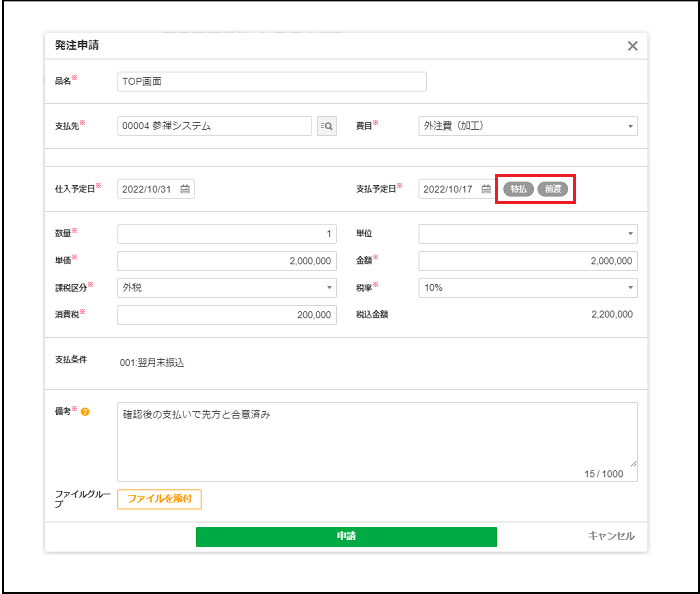Focus the 数量 input field
Screen dimensions: 700x594
[x=227, y=233]
